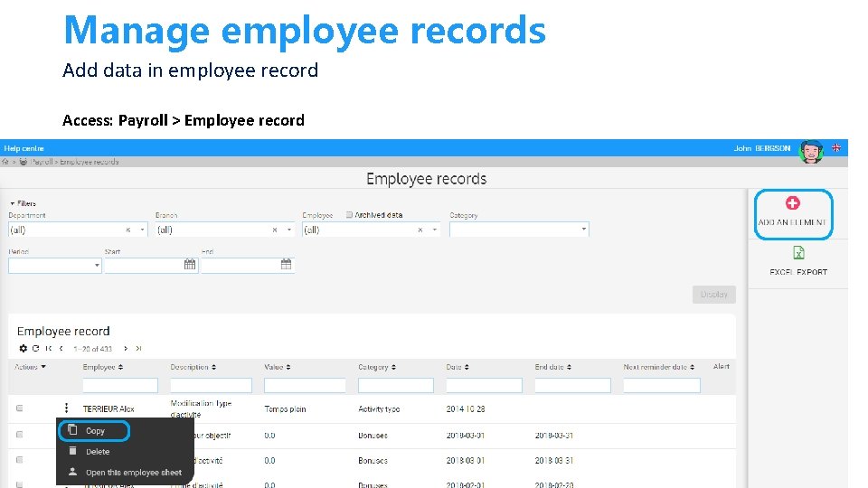Click person icon beside Open this employee sheet

[72, 472]
